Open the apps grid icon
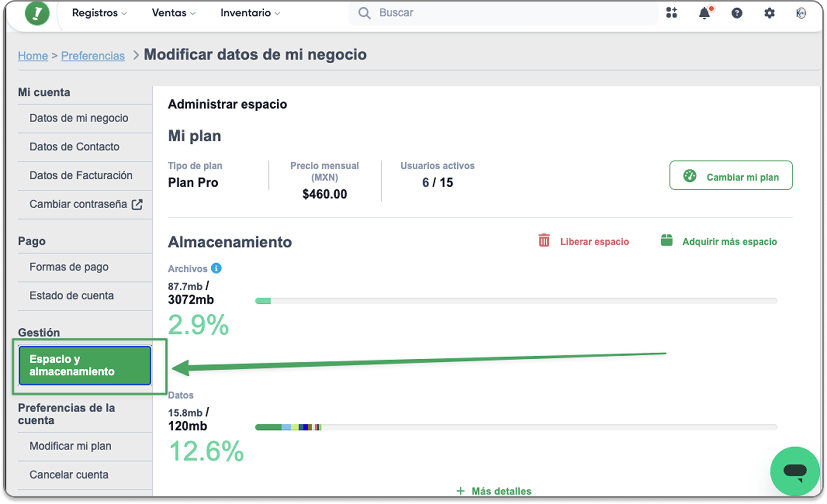The width and height of the screenshot is (827, 504). tap(671, 13)
